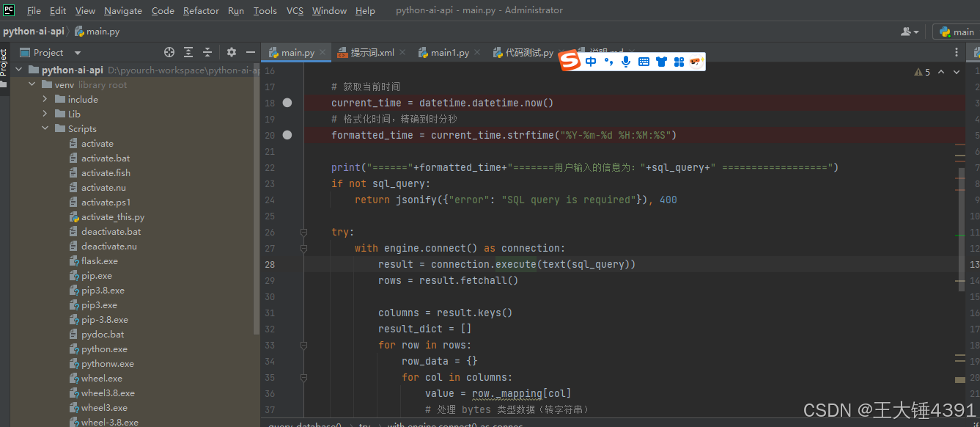Open Sogou skin settings via T-shirt icon
This screenshot has width=980, height=427.
(661, 61)
